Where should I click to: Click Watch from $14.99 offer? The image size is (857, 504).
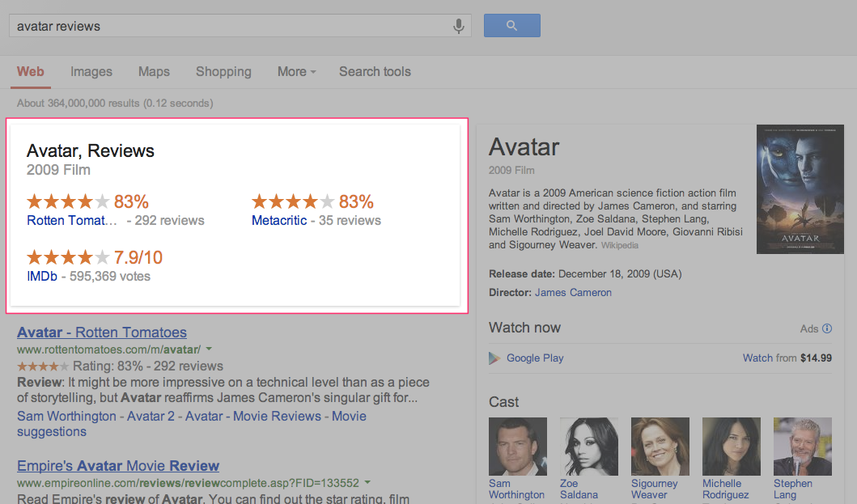point(787,358)
